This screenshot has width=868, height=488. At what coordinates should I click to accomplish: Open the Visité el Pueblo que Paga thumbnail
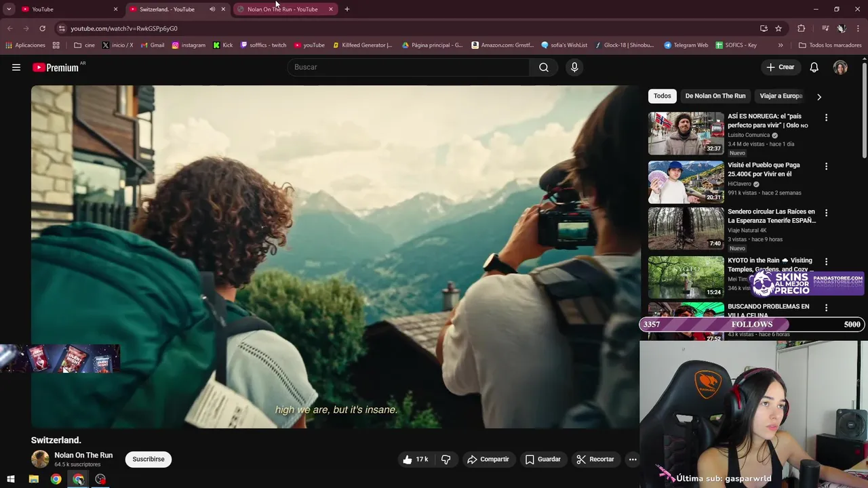click(x=686, y=182)
